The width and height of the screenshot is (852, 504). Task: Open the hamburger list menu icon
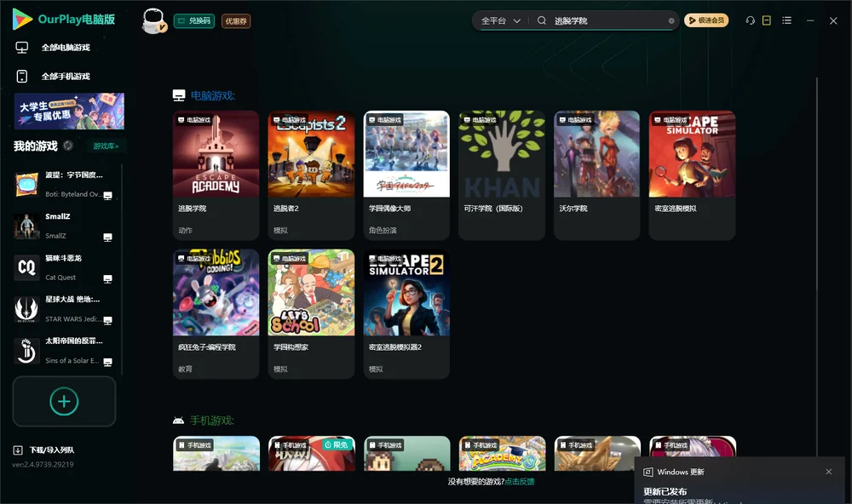786,20
